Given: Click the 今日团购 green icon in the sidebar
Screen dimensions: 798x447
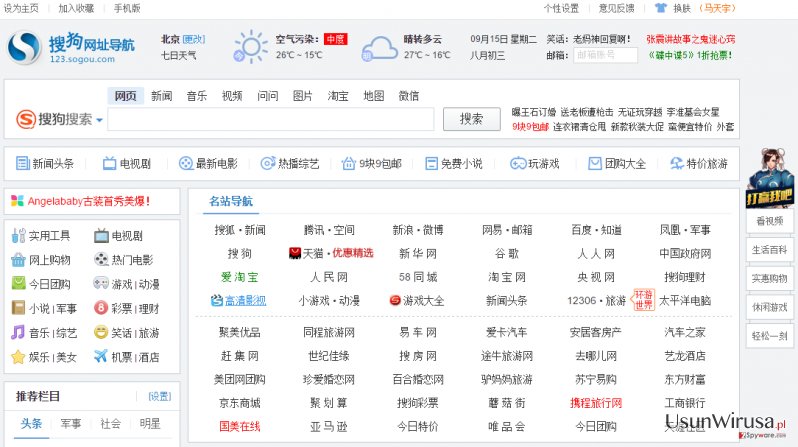Looking at the screenshot, I should coord(18,284).
